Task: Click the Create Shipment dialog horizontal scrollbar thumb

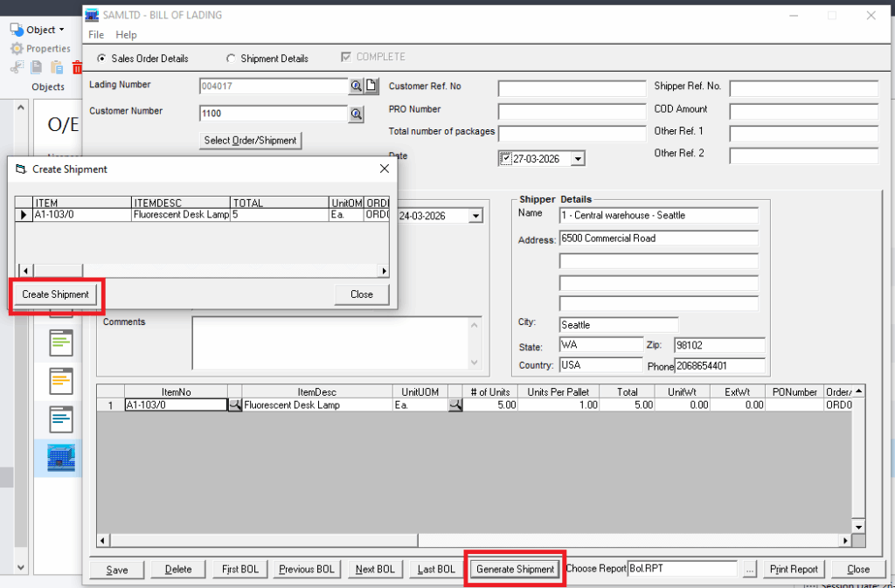Action: [x=58, y=271]
